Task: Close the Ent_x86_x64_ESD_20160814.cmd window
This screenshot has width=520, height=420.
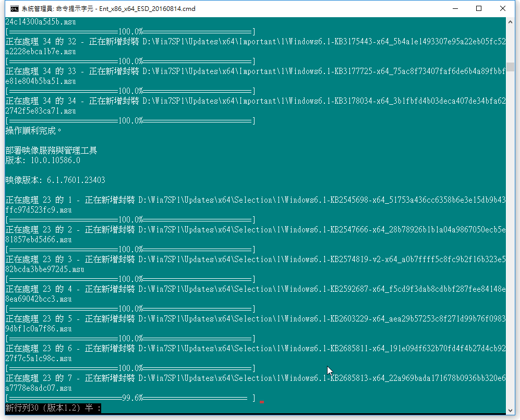Action: pyautogui.click(x=503, y=9)
